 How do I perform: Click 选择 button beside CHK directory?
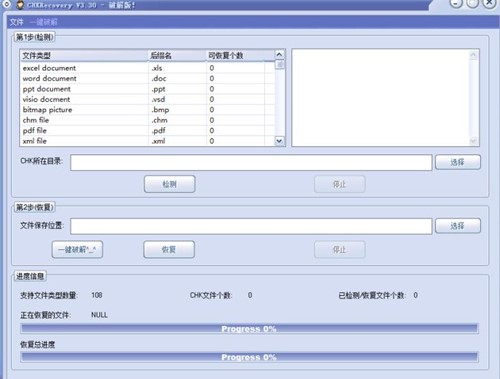coord(458,162)
